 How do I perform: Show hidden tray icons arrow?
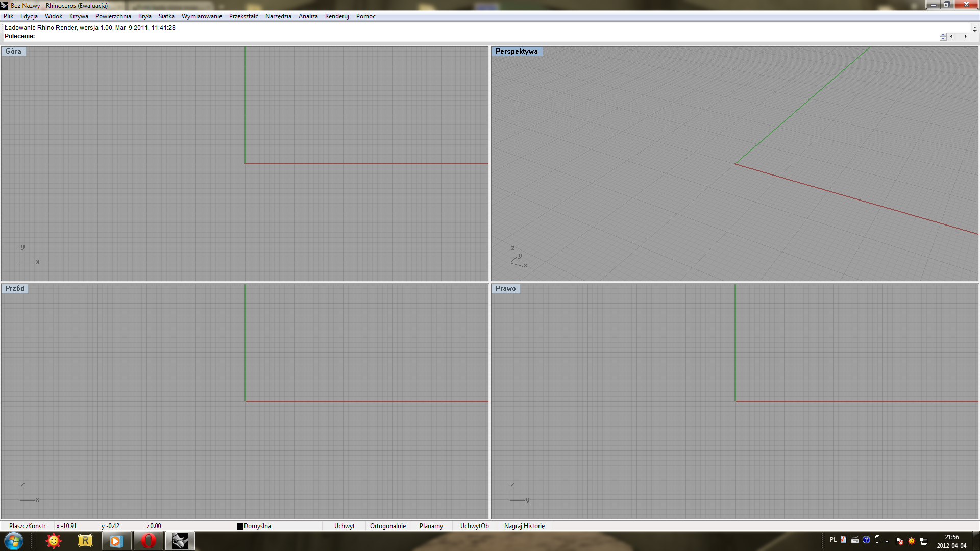coord(887,541)
